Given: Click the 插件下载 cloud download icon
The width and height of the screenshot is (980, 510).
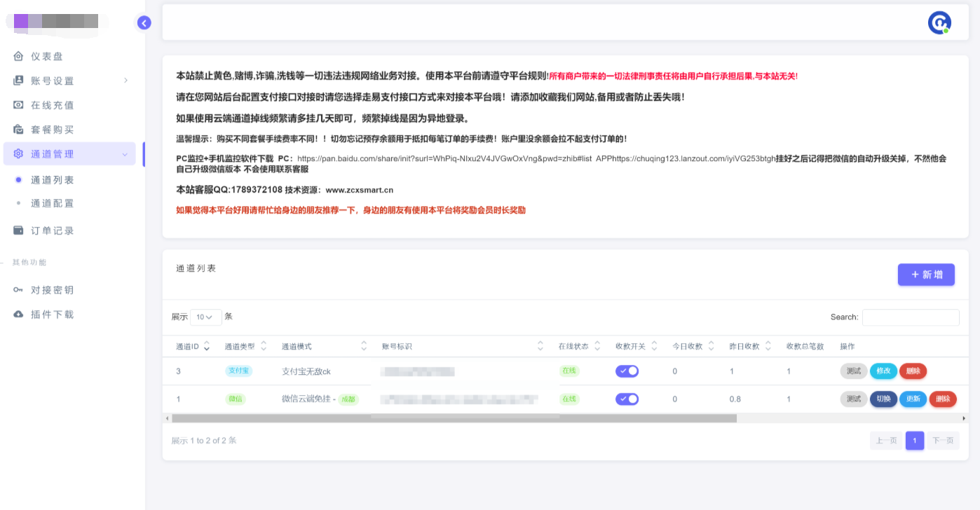Looking at the screenshot, I should pyautogui.click(x=18, y=315).
